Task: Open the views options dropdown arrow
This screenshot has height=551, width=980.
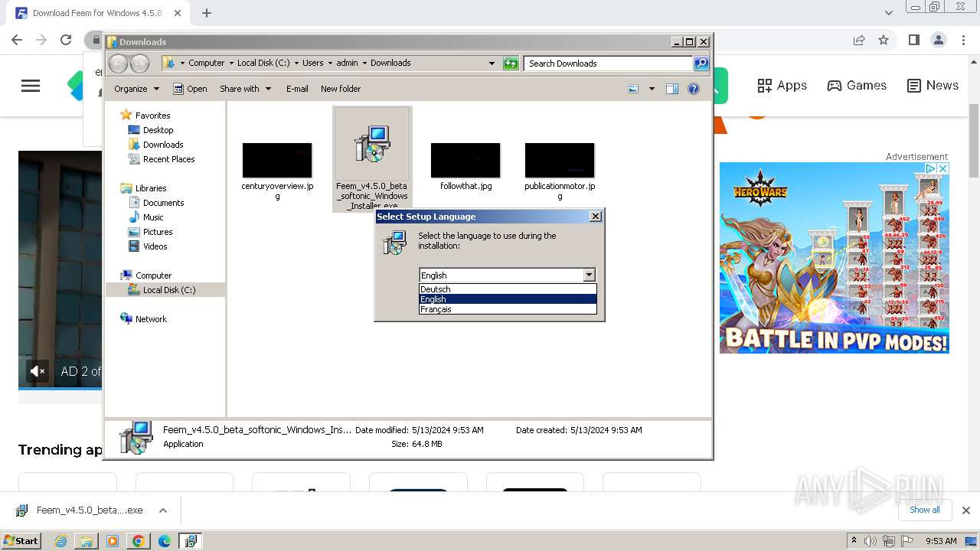Action: [x=652, y=89]
